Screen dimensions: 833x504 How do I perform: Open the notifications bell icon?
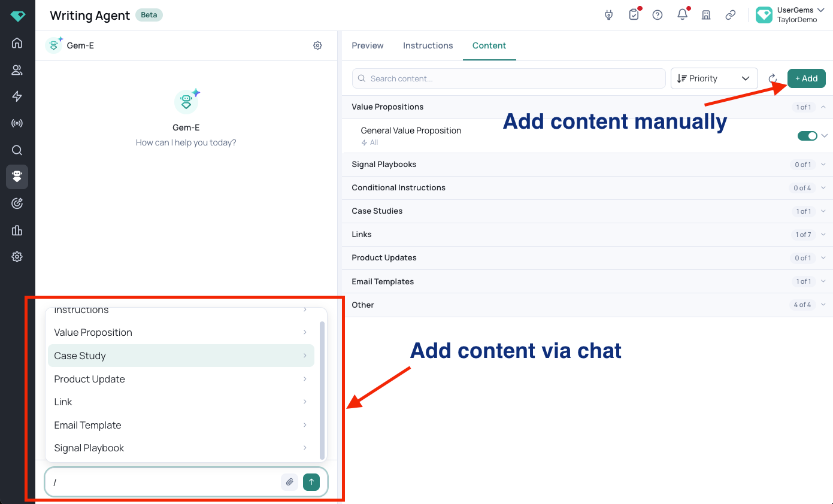682,15
